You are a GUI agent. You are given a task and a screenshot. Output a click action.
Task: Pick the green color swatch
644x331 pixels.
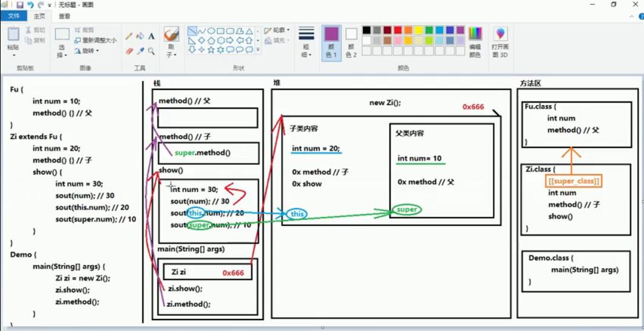pyautogui.click(x=429, y=30)
